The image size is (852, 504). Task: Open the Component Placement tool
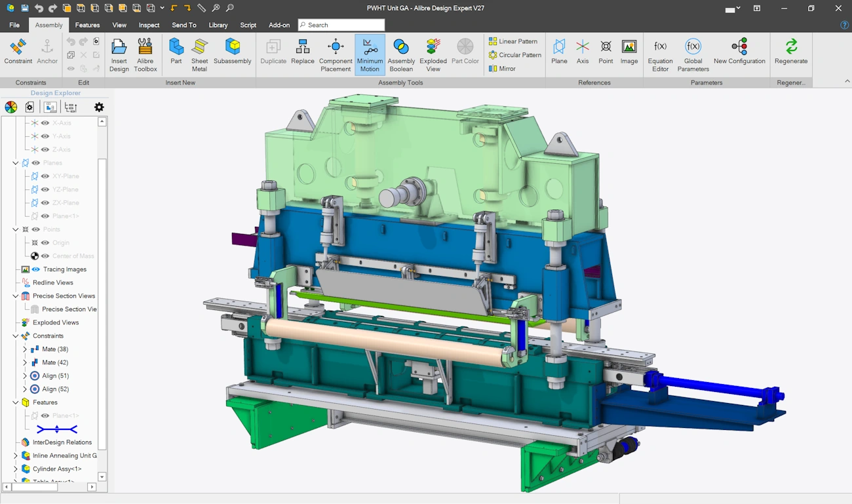pos(336,55)
